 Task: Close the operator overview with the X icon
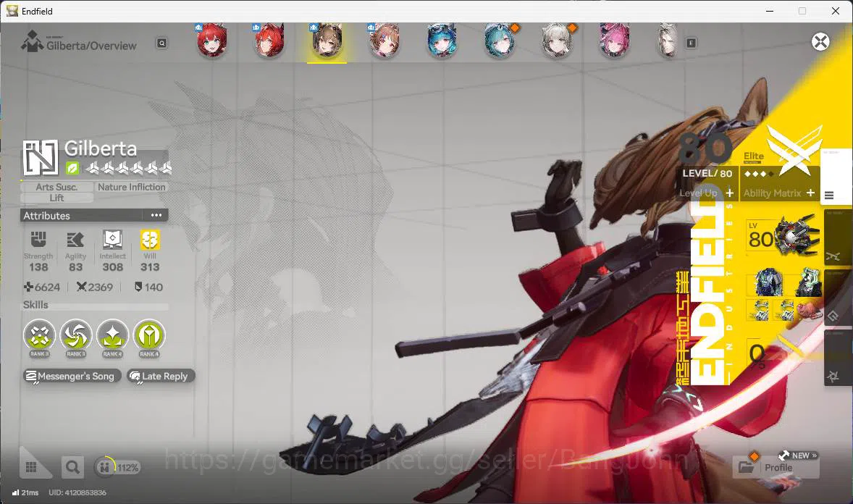click(820, 42)
